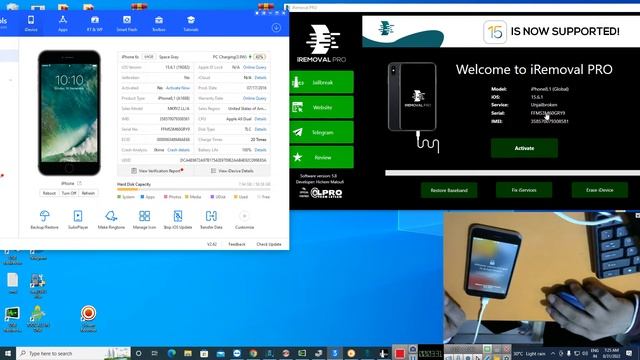The image size is (640, 360).
Task: Open Google Chrome from the taskbar
Action: click(x=253, y=353)
